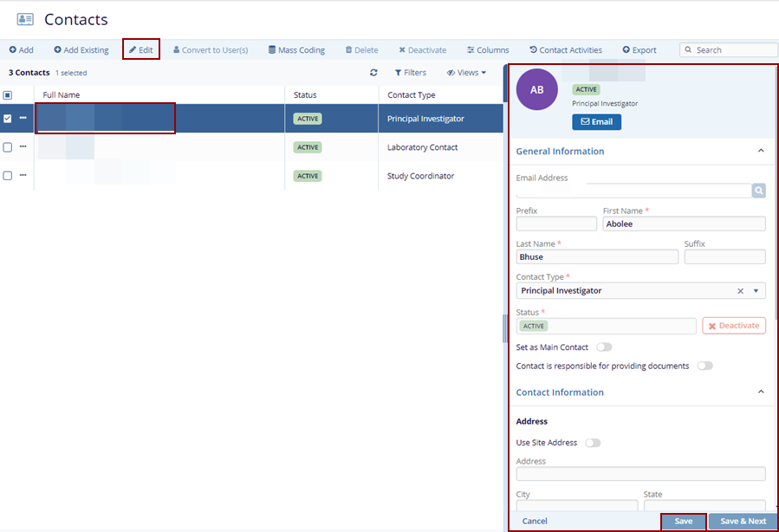Viewport: 779px width, 532px height.
Task: Open the Views dropdown
Action: [x=467, y=74]
